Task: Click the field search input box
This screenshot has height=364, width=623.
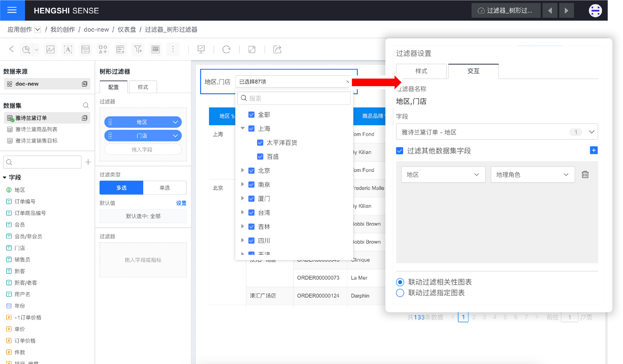Action: 42,162
